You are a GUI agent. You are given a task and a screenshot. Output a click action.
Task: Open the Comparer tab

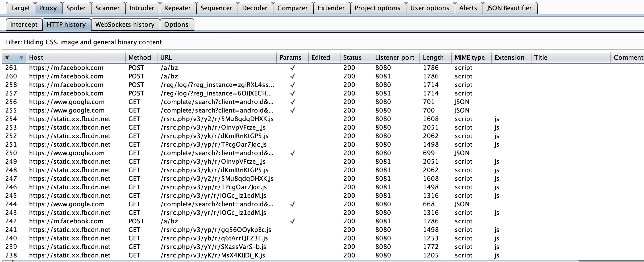pos(293,8)
